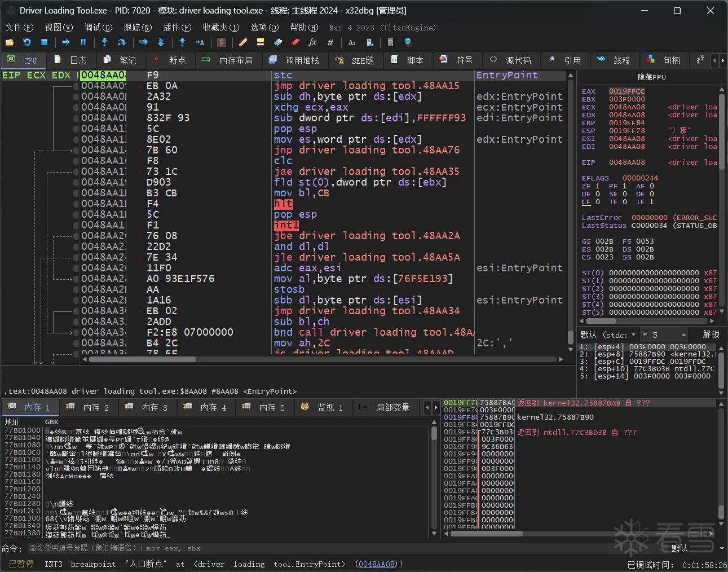This screenshot has width=728, height=572.
Task: Select the EAX register value 0019FFCC
Action: pos(626,91)
